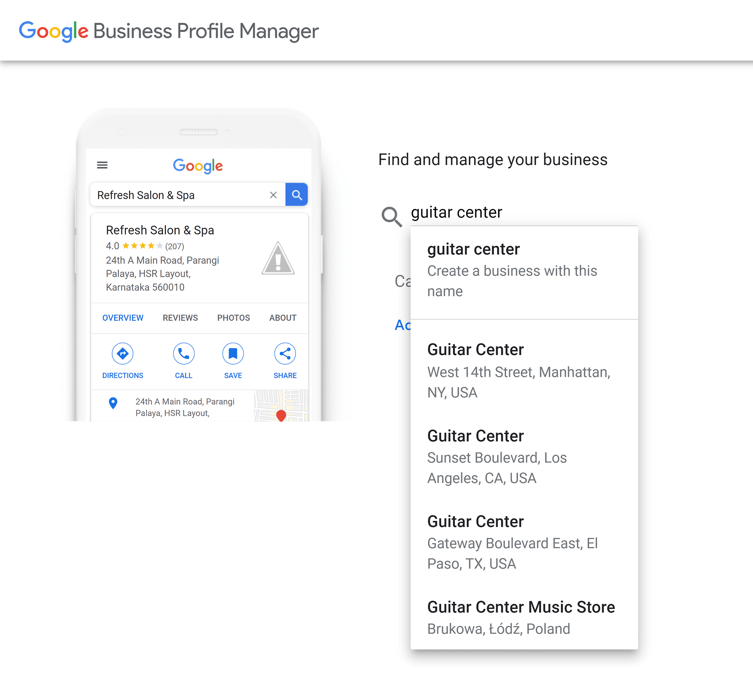Image resolution: width=753 pixels, height=700 pixels.
Task: Click the CALL label
Action: click(x=184, y=375)
